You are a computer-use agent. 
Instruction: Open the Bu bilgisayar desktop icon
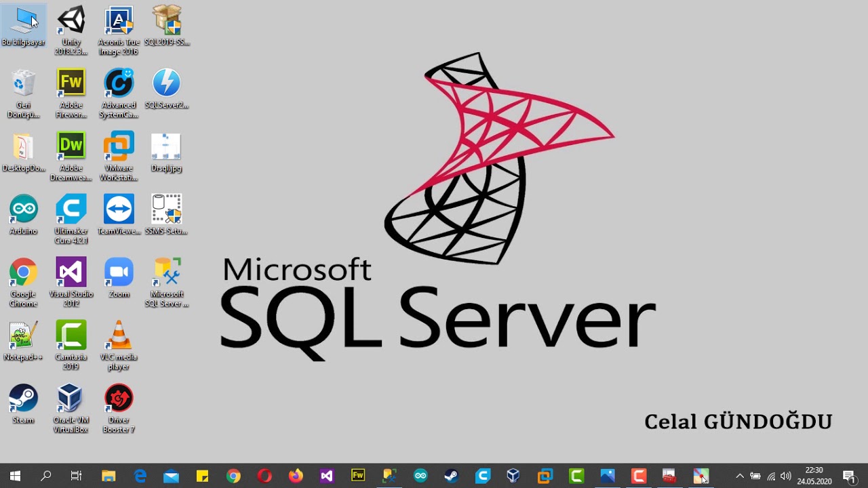24,26
